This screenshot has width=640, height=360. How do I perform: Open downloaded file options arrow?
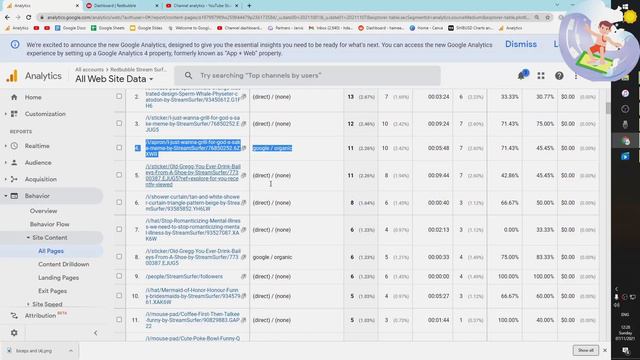pos(71,351)
